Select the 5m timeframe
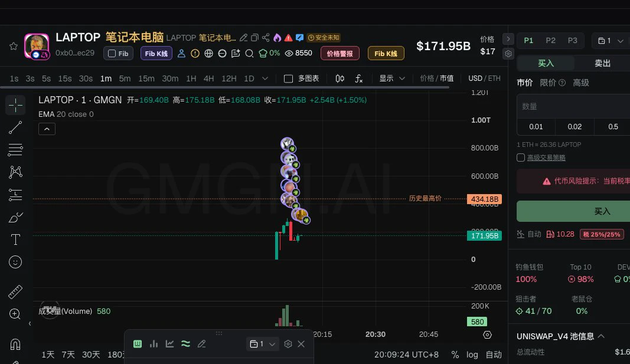Image resolution: width=630 pixels, height=364 pixels. (125, 78)
